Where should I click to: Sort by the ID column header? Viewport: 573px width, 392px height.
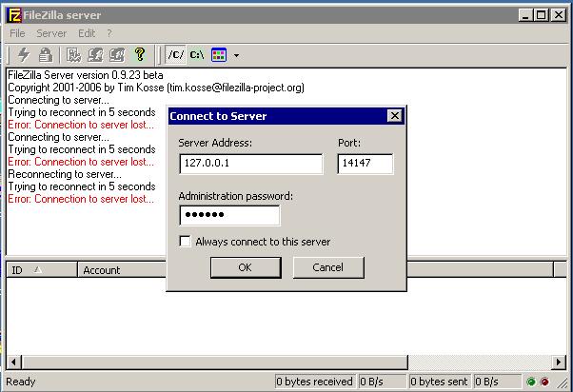click(x=42, y=270)
